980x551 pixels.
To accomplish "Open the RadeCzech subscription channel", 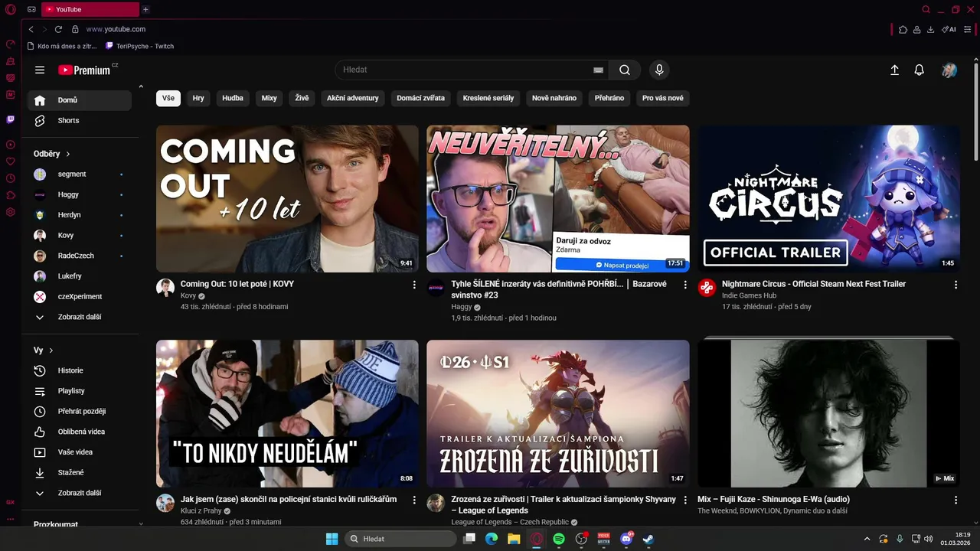I will (x=80, y=256).
